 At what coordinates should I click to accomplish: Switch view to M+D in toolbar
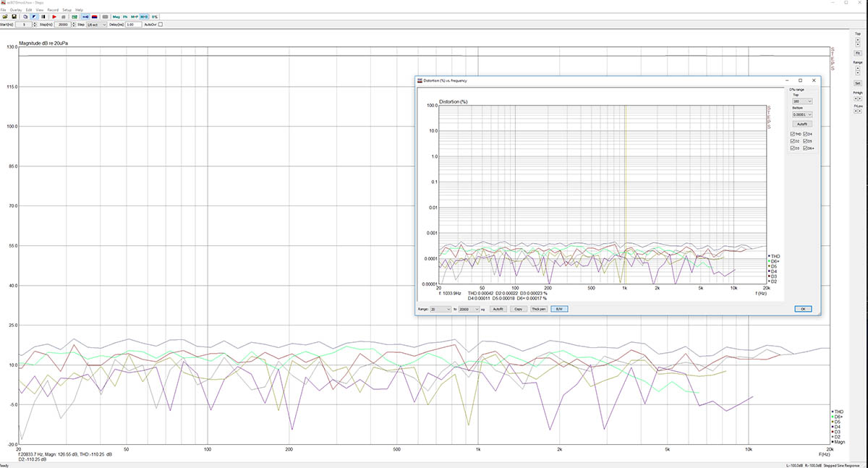point(144,17)
